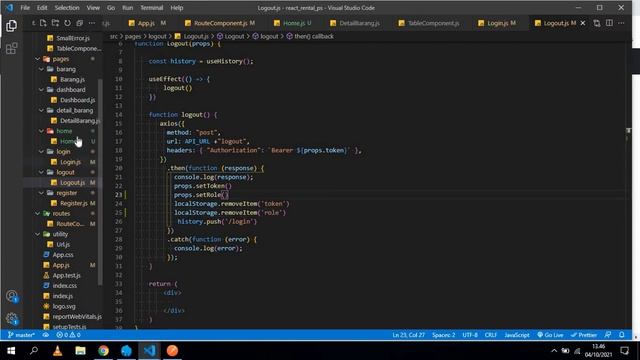640x360 pixels.
Task: Click New Folder icon in explorer toolbar
Action: pyautogui.click(x=55, y=23)
